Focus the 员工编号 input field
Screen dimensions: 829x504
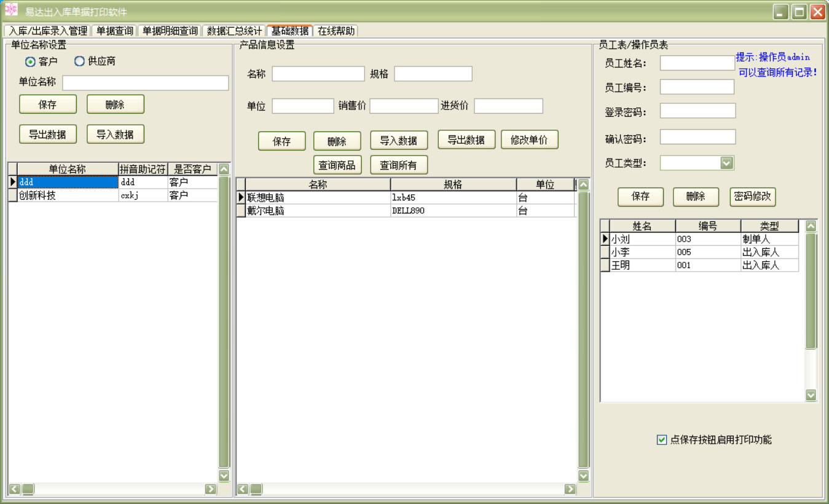(x=697, y=87)
